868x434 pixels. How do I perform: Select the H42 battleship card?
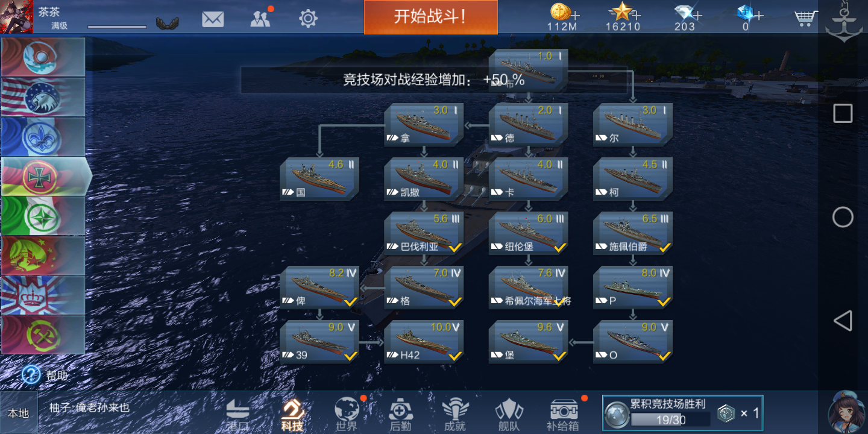424,342
